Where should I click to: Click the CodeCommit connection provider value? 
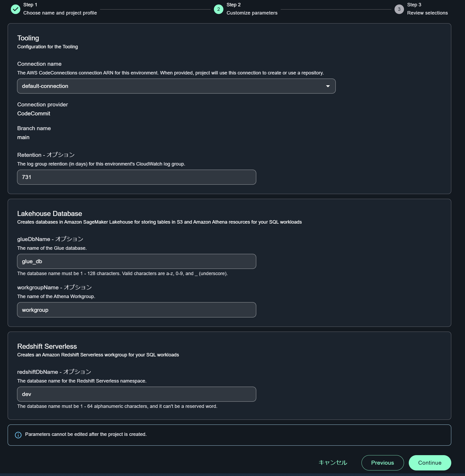tap(34, 114)
